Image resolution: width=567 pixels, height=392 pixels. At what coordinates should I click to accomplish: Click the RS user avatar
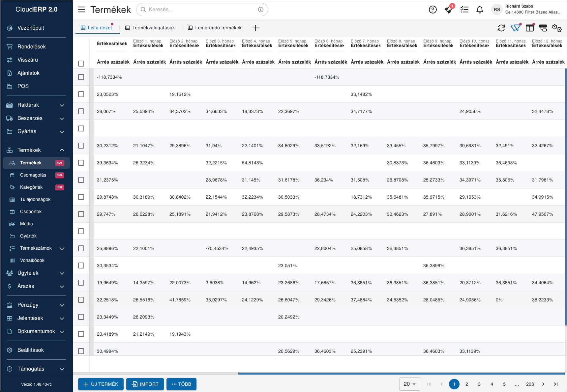(497, 10)
